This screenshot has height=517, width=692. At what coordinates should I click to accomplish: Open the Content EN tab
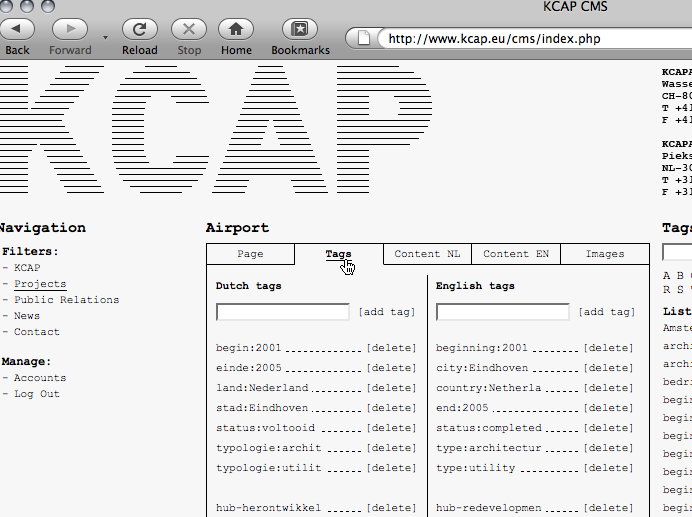click(x=516, y=254)
